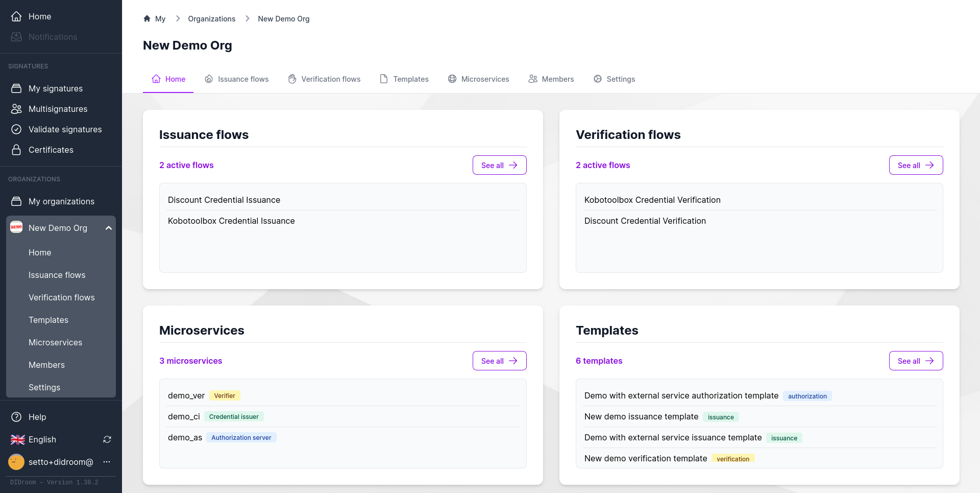980x493 pixels.
Task: Click the refresh icon beside English
Action: (107, 439)
